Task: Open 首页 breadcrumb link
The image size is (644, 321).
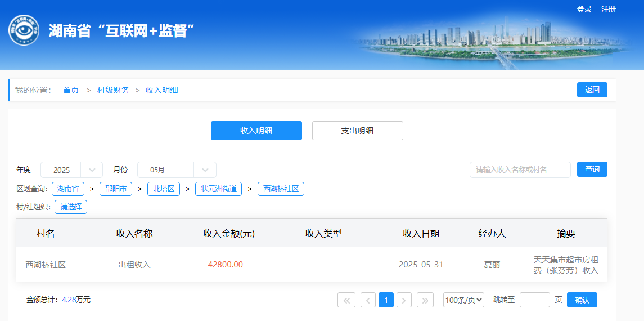Action: tap(71, 91)
